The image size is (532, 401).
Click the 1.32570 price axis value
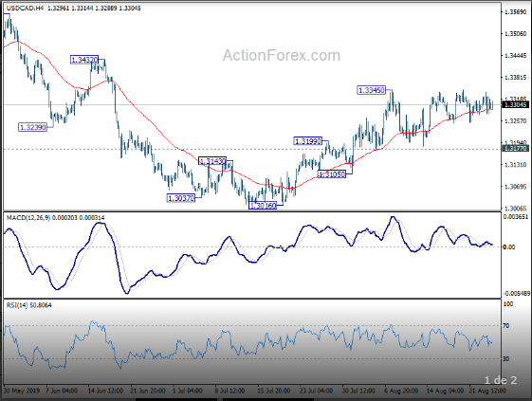[515, 120]
